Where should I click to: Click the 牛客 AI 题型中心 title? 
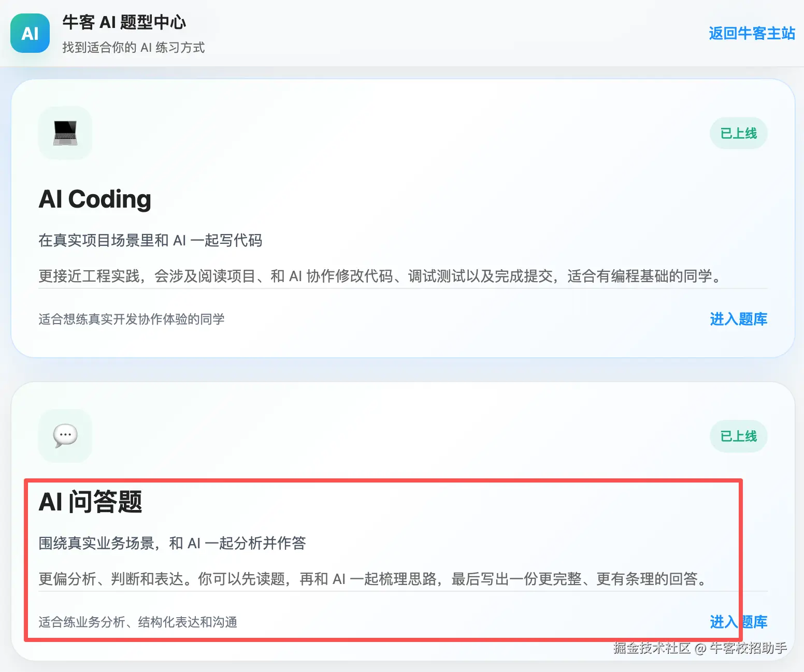coord(124,22)
